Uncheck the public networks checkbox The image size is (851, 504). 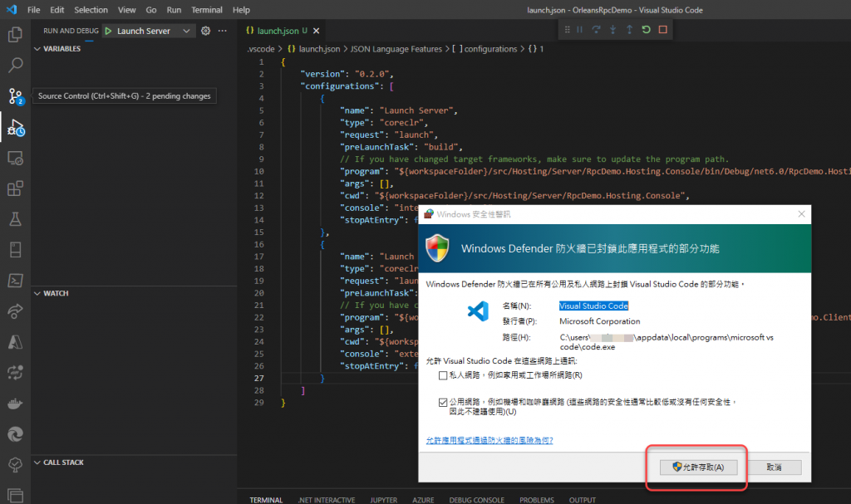tap(443, 403)
